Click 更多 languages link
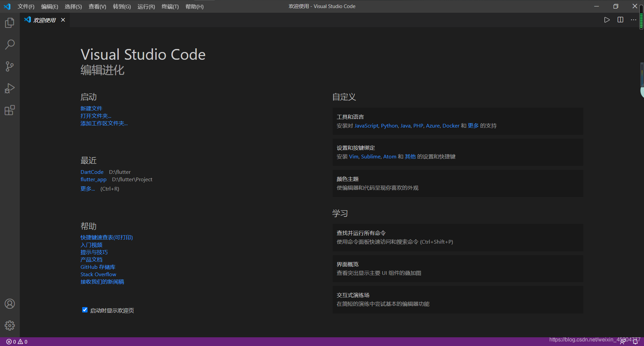The image size is (644, 346). pos(473,126)
